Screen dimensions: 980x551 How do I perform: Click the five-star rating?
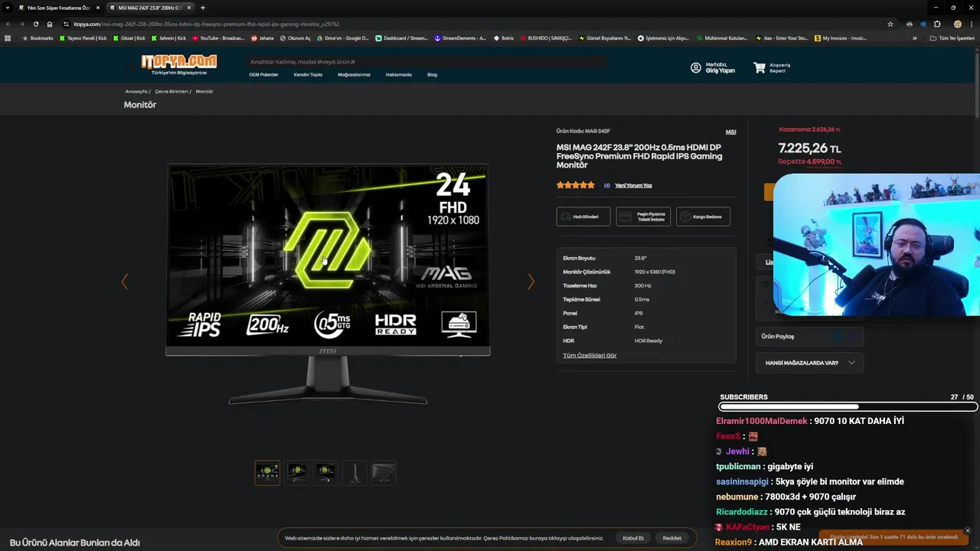[576, 185]
